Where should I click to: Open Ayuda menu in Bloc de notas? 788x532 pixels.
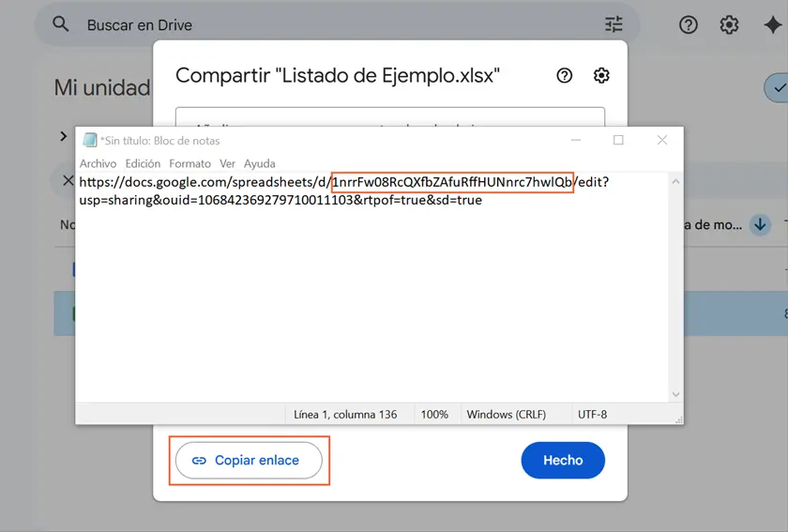[259, 163]
